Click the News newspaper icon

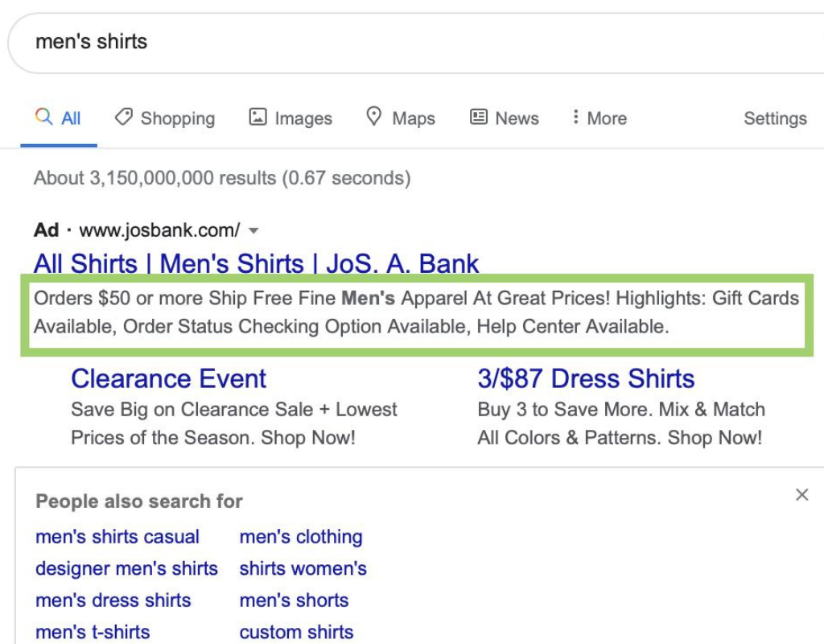pos(478,117)
